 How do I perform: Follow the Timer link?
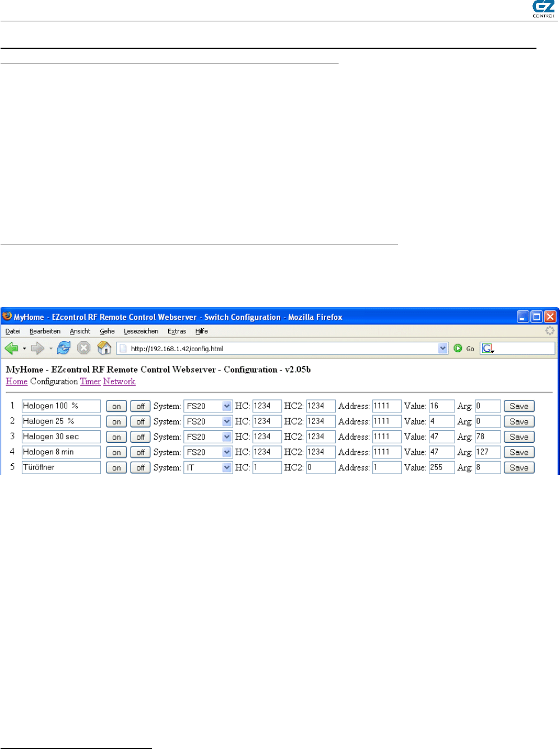coord(90,382)
